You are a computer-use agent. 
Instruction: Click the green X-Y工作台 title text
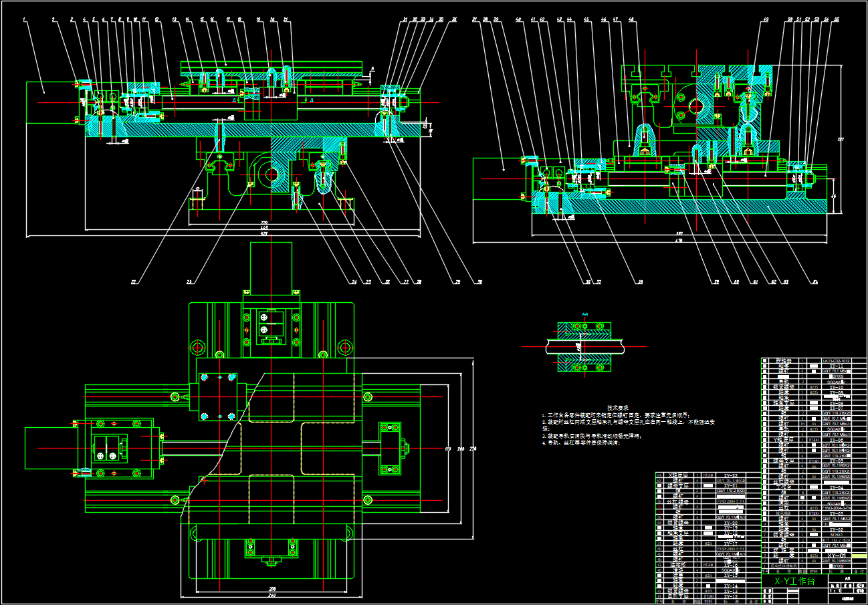tap(794, 581)
